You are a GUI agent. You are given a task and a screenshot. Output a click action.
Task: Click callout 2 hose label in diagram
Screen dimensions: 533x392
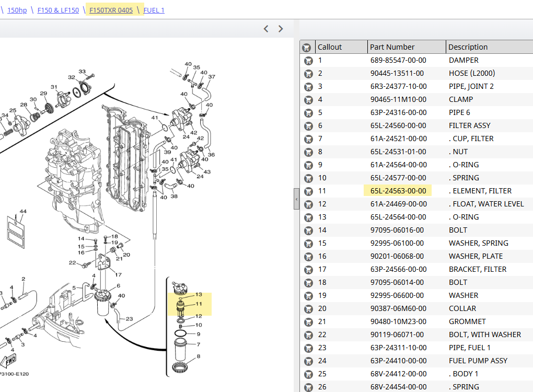click(24, 279)
